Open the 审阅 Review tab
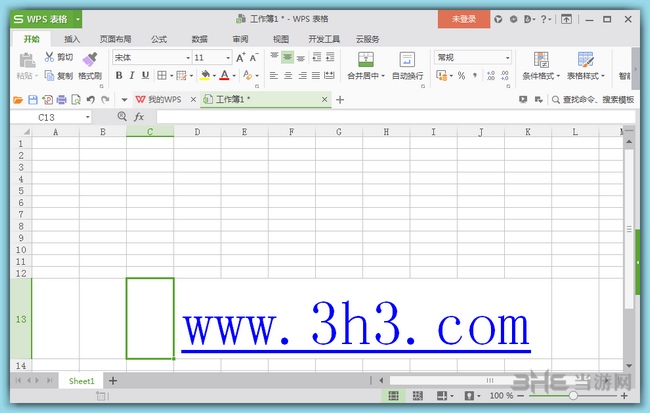Image resolution: width=650 pixels, height=413 pixels. (240, 39)
